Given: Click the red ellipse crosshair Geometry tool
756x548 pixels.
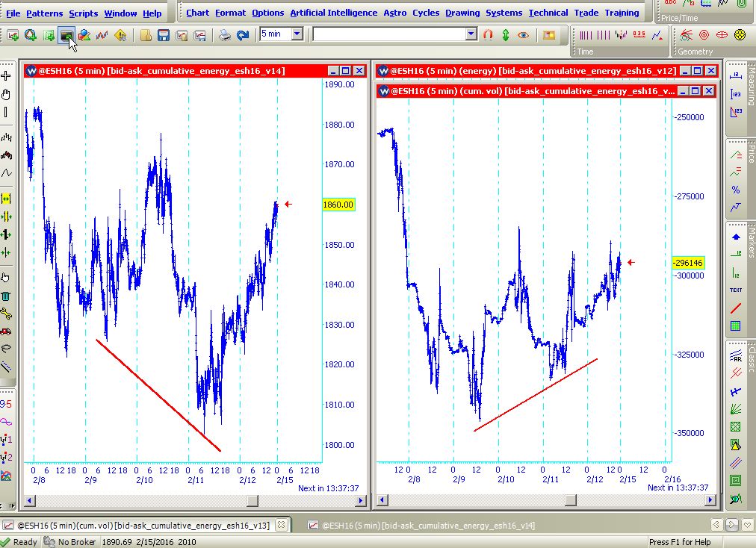Looking at the screenshot, I should click(722, 34).
